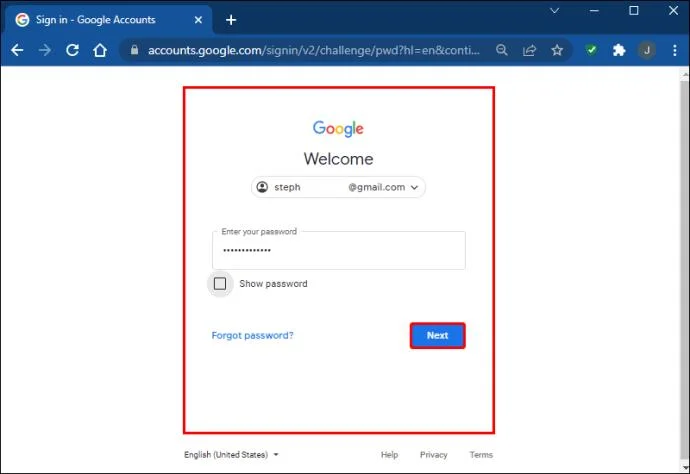690x474 pixels.
Task: Open the profile J avatar
Action: pos(647,50)
